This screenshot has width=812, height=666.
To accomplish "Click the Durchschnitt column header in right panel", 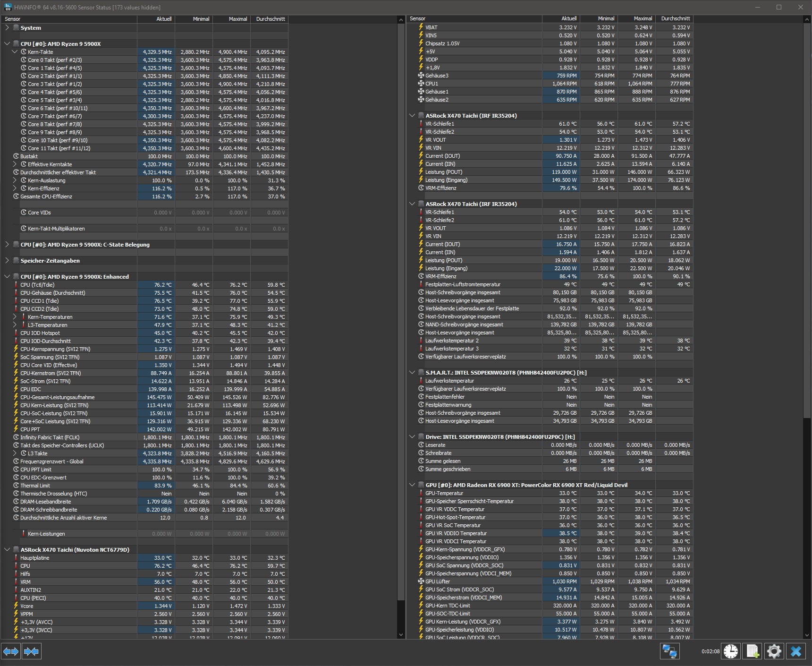I will 674,19.
